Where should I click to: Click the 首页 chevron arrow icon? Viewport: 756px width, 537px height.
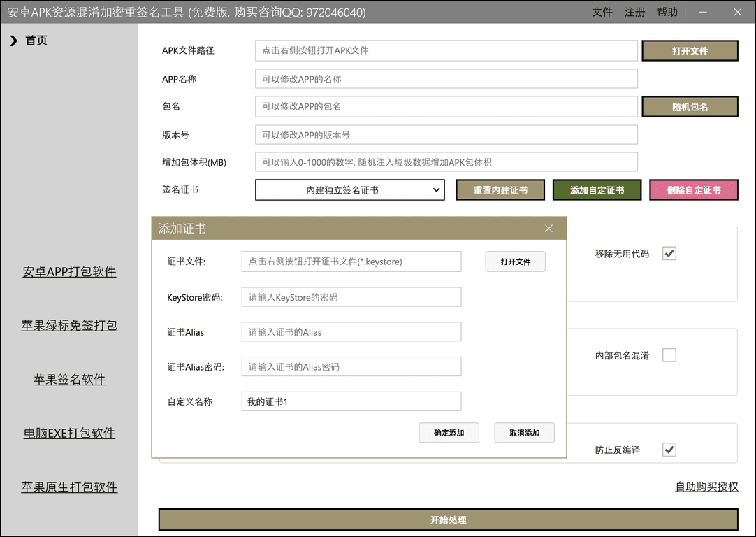coord(13,41)
